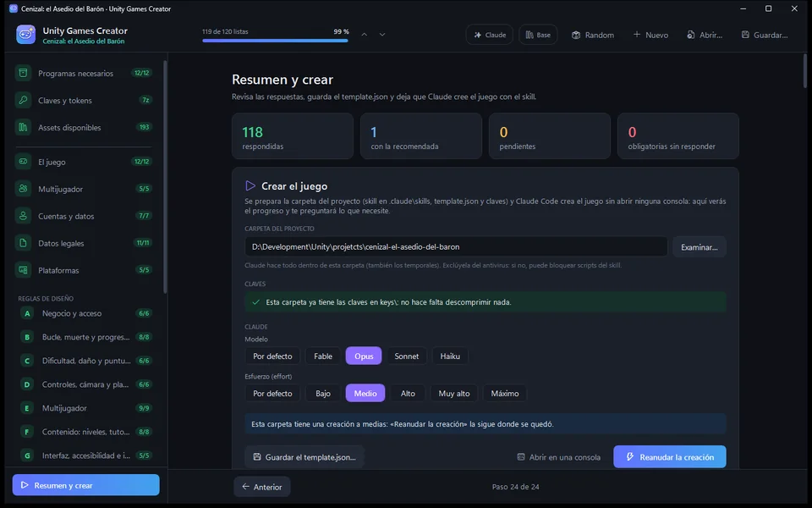
Task: Click the project folder path field
Action: click(456, 246)
